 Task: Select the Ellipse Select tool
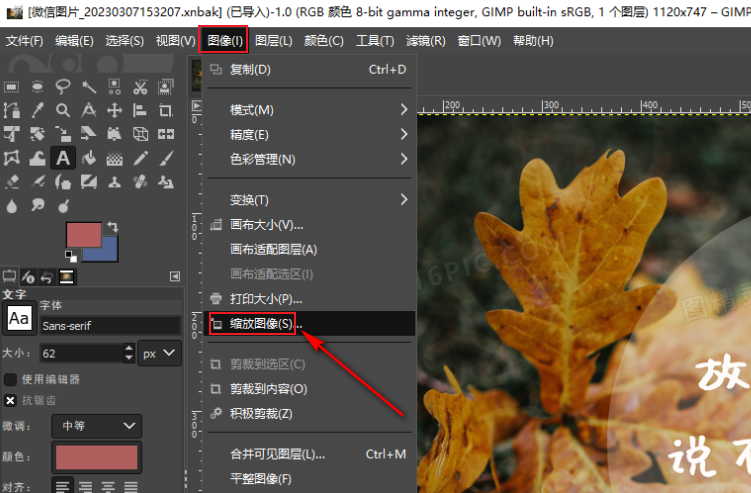point(37,87)
